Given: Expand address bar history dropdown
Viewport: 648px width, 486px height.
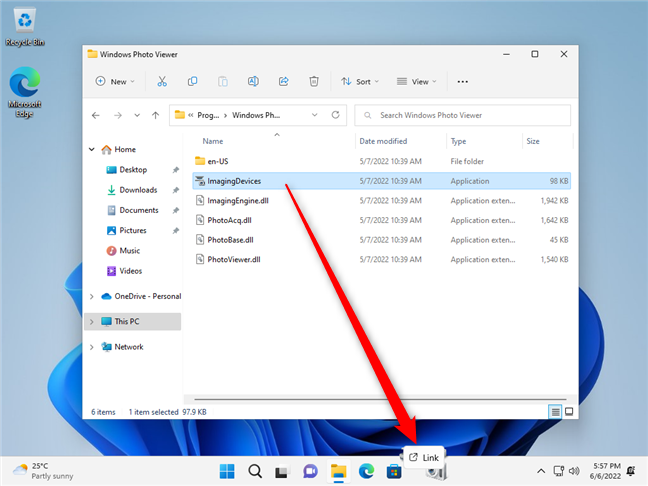Looking at the screenshot, I should point(314,115).
